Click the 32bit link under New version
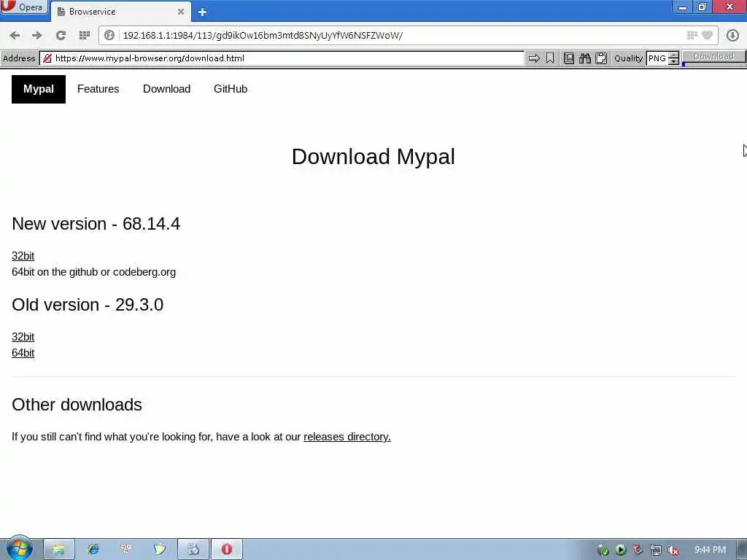747x560 pixels. (23, 256)
